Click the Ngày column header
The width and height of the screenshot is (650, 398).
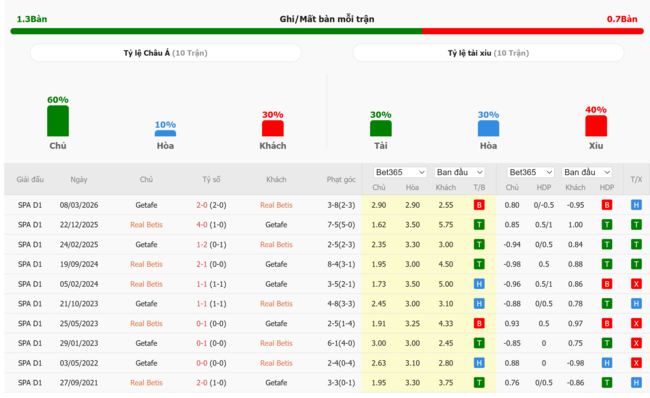79,180
